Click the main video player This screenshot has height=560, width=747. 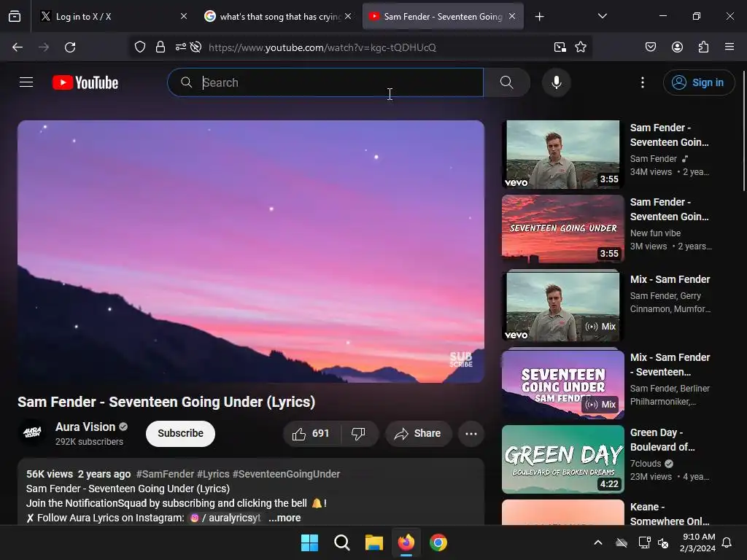(x=251, y=252)
